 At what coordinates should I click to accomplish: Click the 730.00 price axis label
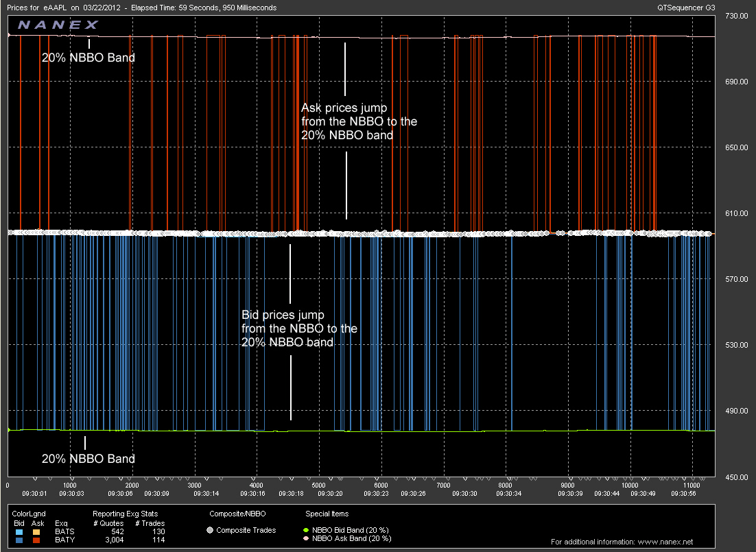(x=736, y=16)
